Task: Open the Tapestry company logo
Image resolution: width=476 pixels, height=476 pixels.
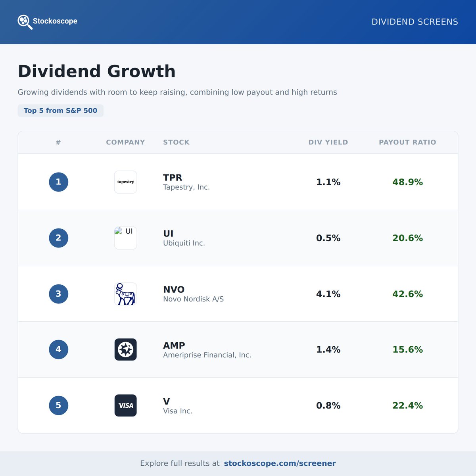Action: point(126,182)
